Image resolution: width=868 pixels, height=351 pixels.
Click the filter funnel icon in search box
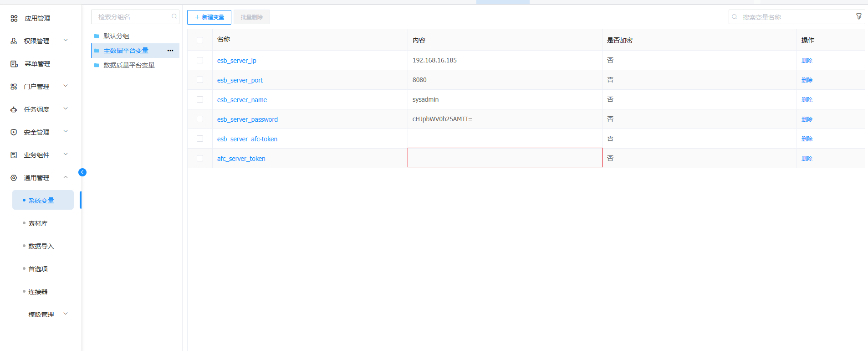pyautogui.click(x=859, y=16)
